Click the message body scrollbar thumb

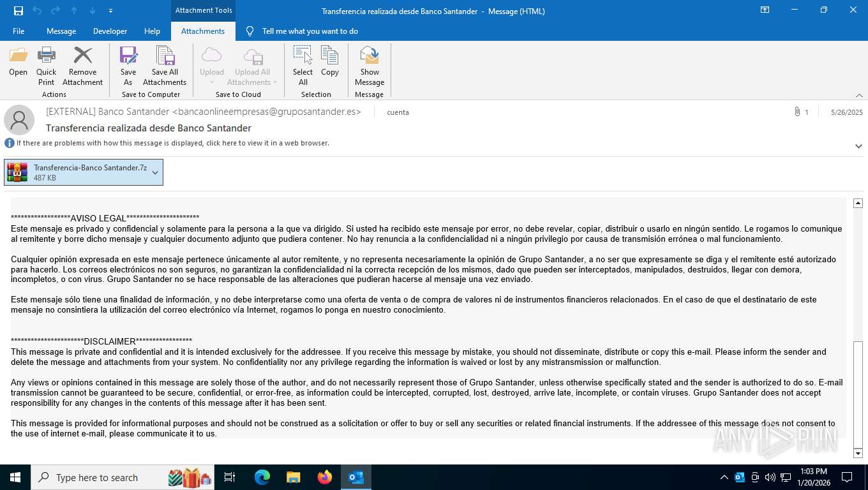tap(858, 394)
